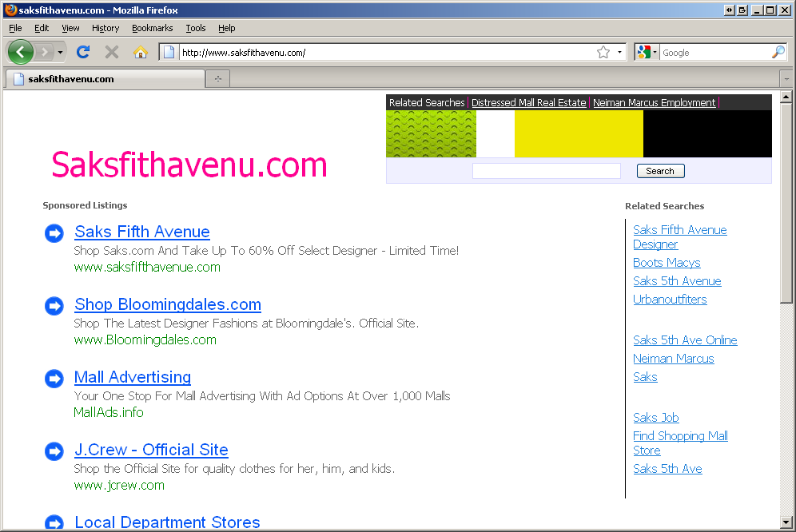796x532 pixels.
Task: Bookmark this page with the star icon
Action: pos(603,52)
